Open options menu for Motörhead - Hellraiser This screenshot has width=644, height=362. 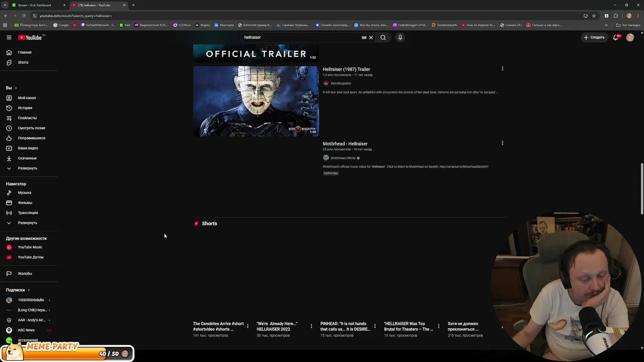[502, 143]
